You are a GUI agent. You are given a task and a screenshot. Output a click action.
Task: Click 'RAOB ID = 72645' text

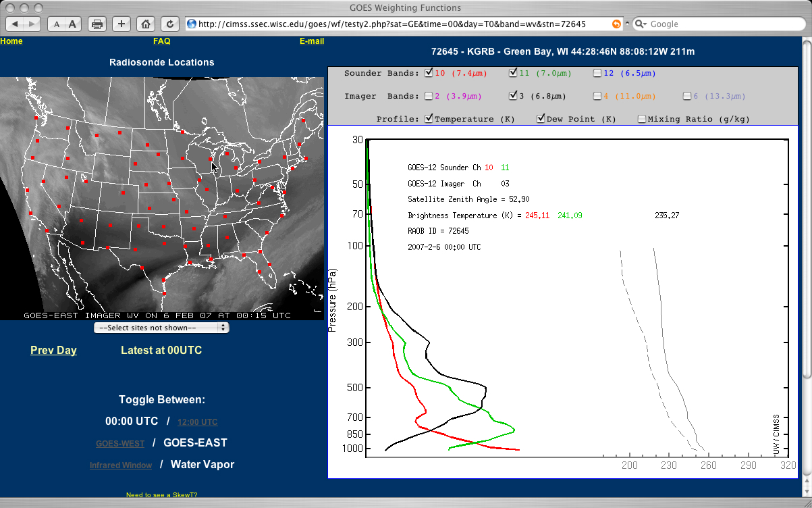click(x=438, y=231)
